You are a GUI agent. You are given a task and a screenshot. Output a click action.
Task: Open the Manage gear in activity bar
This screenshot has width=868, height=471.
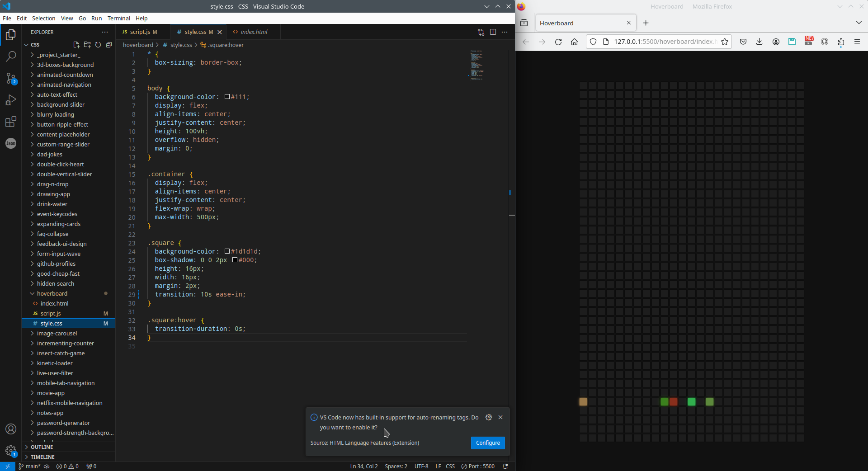[11, 451]
